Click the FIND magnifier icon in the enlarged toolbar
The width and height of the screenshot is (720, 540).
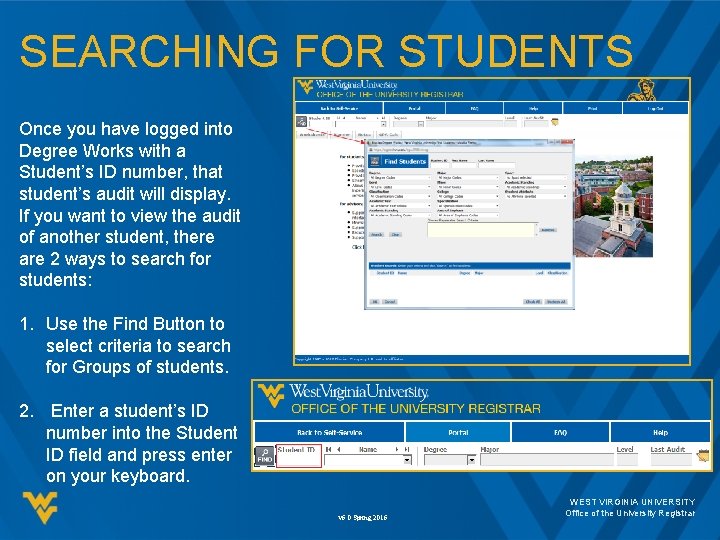pos(264,456)
